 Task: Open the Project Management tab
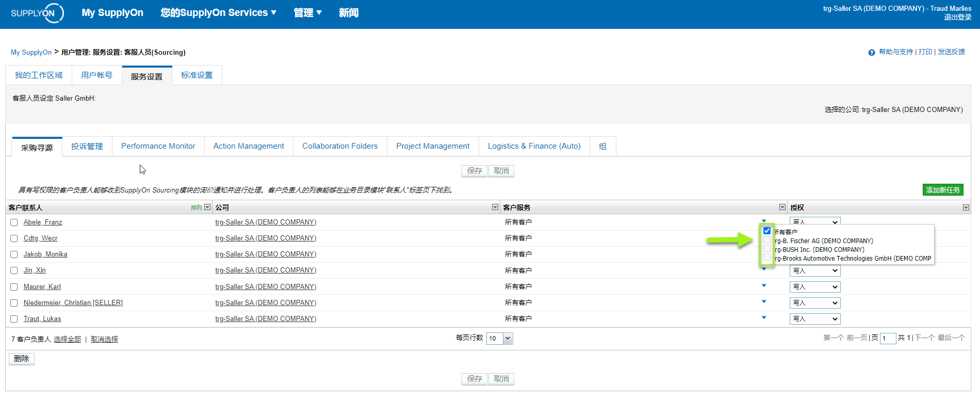pyautogui.click(x=433, y=147)
